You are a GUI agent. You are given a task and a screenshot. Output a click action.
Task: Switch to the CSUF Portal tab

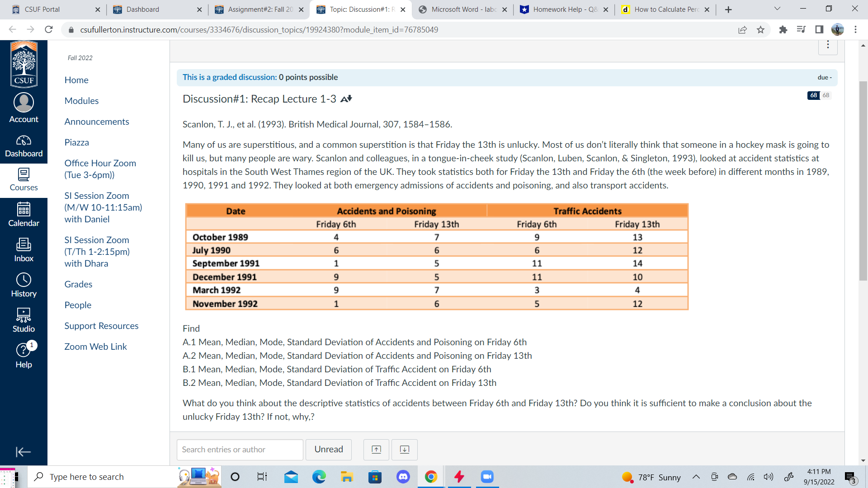(42, 9)
